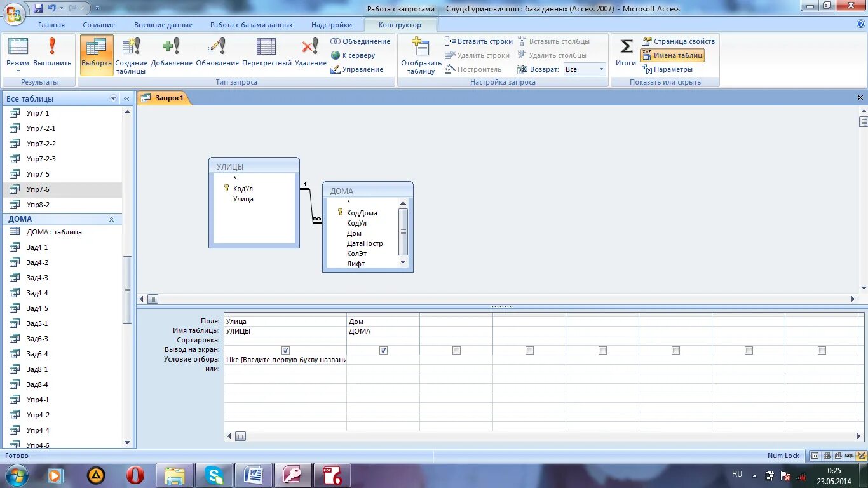Open quick access toolbar customize dropdown

pos(97,8)
